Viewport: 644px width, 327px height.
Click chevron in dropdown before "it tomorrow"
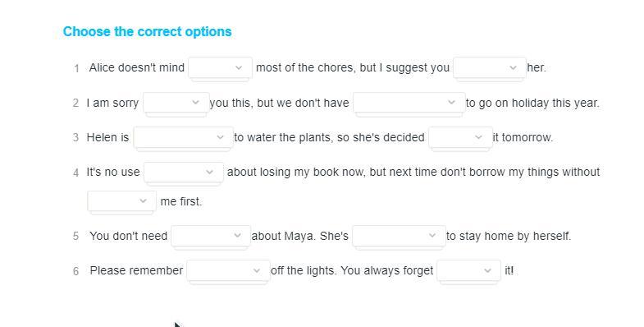478,137
